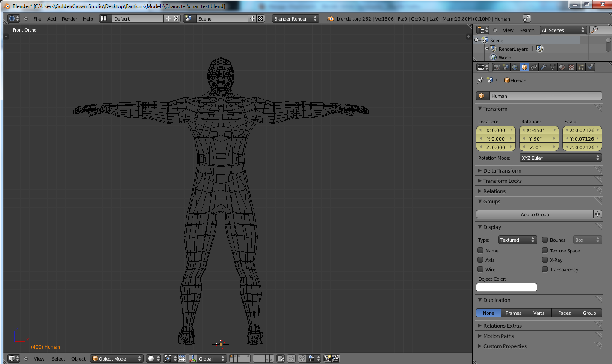Open the Modifiers wrench tab

coord(544,67)
